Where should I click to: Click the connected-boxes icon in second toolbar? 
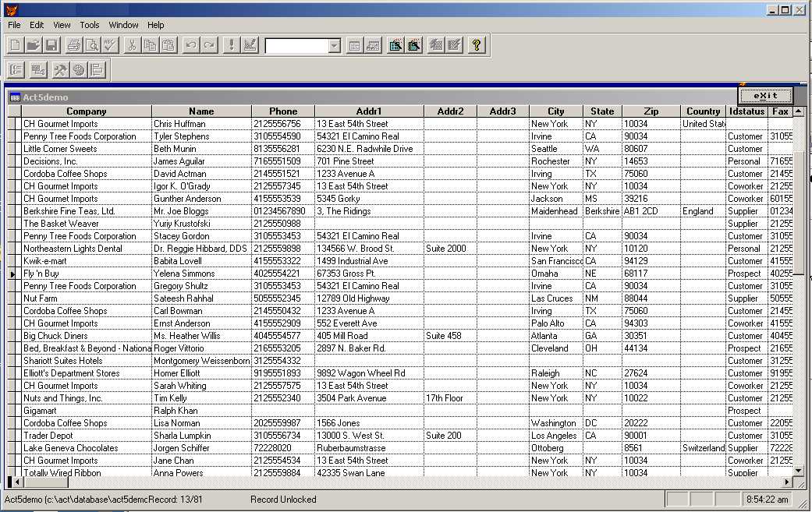[x=37, y=69]
